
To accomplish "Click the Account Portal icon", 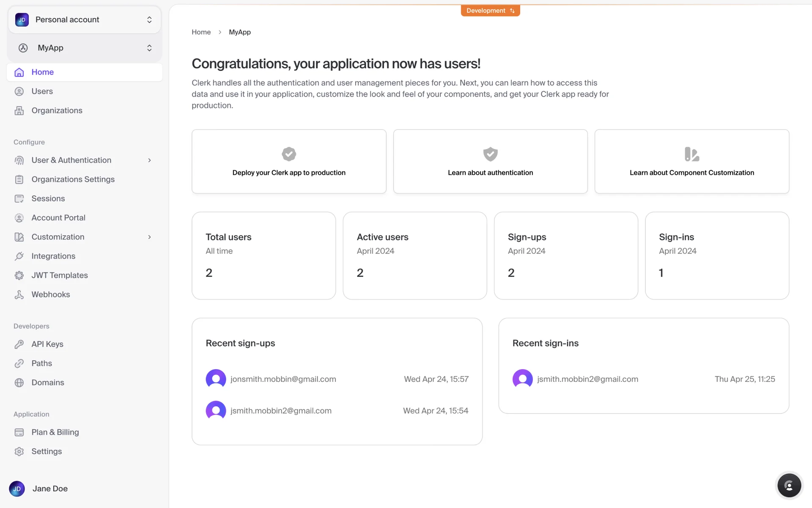I will click(x=19, y=218).
